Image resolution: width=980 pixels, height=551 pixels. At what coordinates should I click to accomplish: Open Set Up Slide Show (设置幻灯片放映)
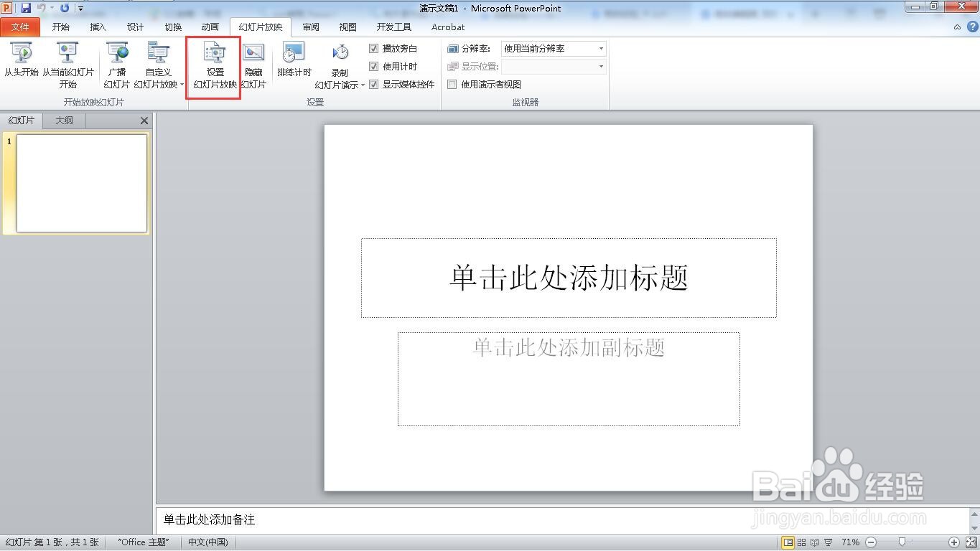pos(215,66)
